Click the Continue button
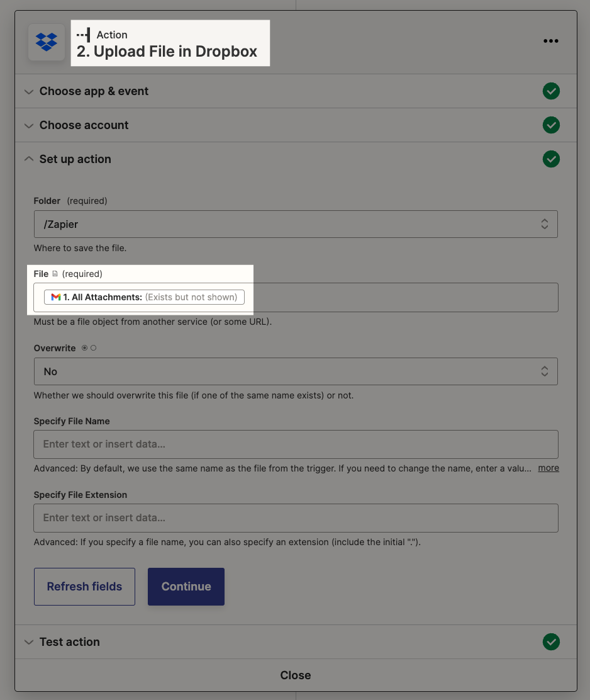This screenshot has height=700, width=590. pos(186,587)
